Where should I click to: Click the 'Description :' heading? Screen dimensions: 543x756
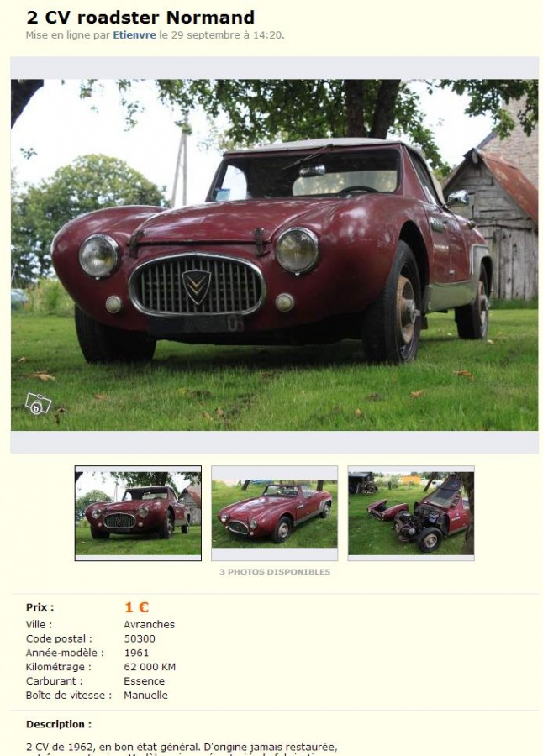pyautogui.click(x=59, y=724)
